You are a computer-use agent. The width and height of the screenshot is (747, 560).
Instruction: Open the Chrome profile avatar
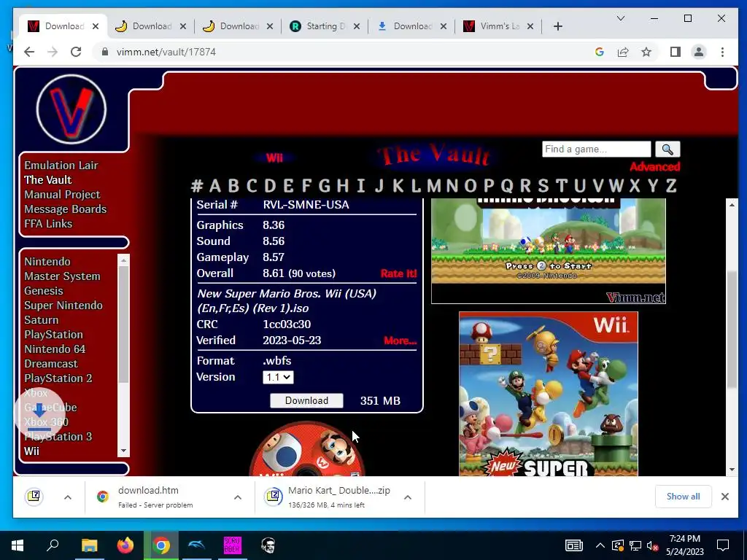699,52
